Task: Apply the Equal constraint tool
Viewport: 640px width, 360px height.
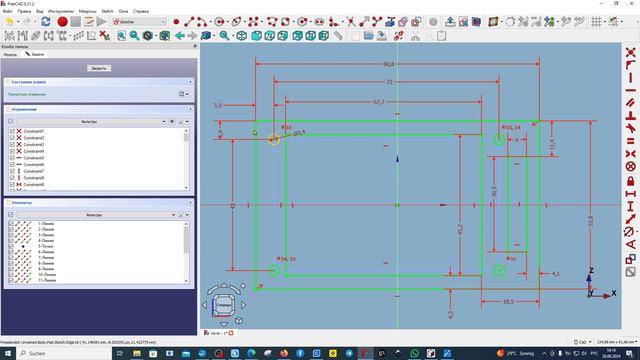Action: point(631,141)
